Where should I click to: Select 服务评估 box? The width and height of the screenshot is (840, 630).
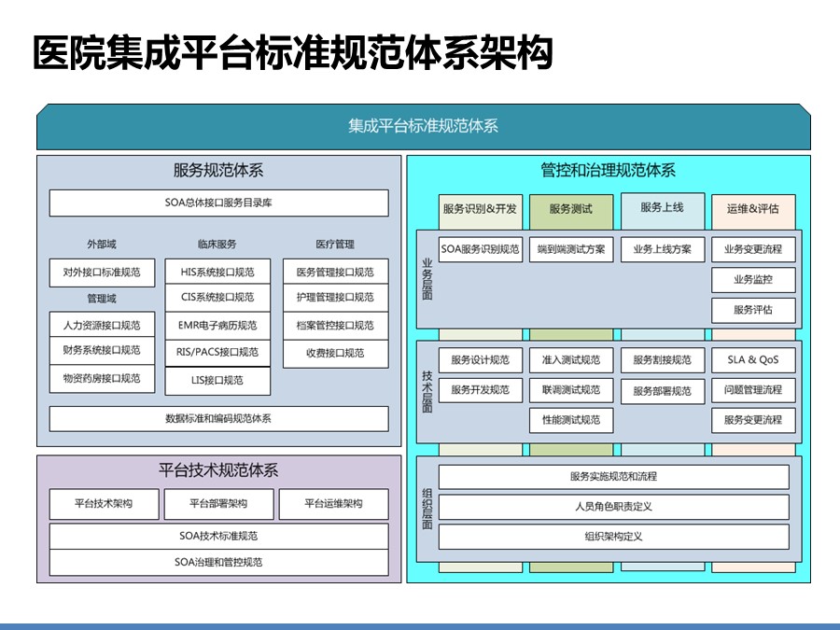[753, 310]
